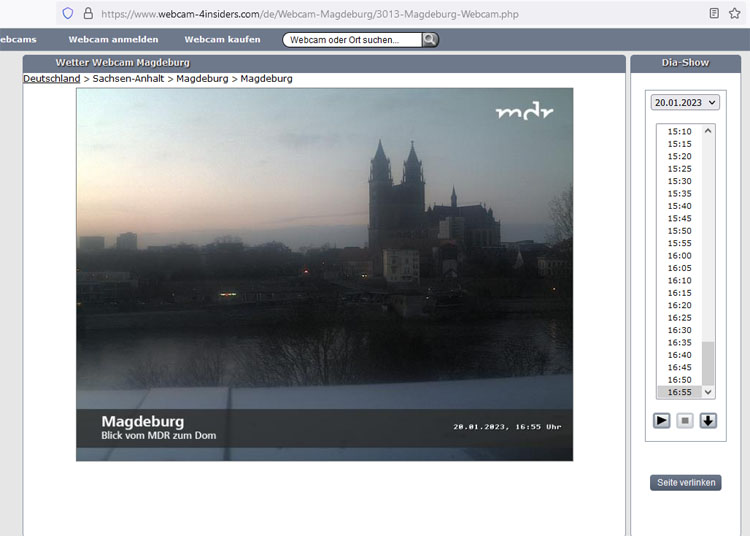Screen dimensions: 750x536
Task: Select time 15:45 in the list
Action: point(679,219)
